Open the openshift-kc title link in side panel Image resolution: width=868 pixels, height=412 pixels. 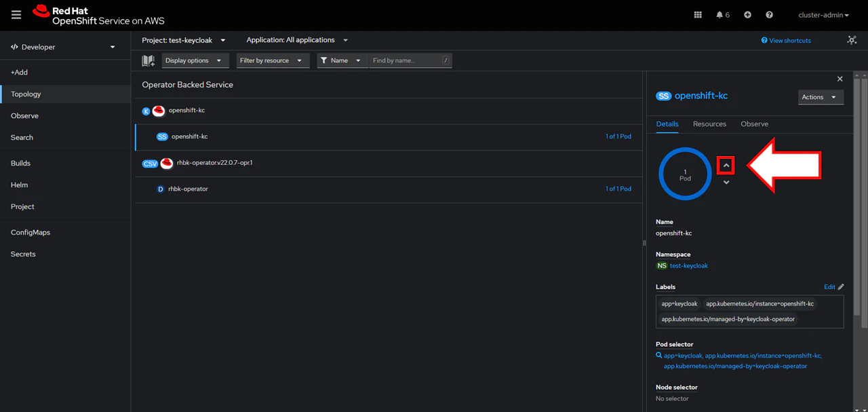(x=701, y=96)
